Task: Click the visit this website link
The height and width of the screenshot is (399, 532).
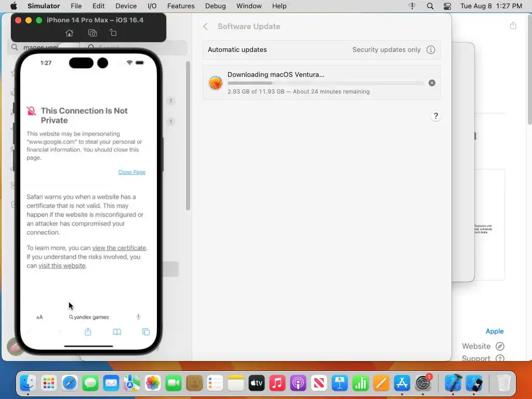Action: (62, 265)
